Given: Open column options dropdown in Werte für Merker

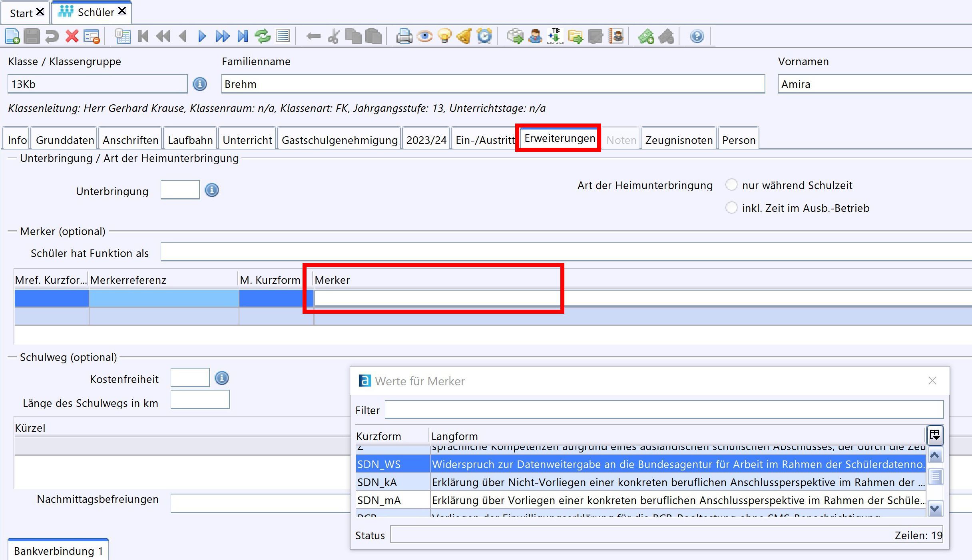Looking at the screenshot, I should coord(935,435).
